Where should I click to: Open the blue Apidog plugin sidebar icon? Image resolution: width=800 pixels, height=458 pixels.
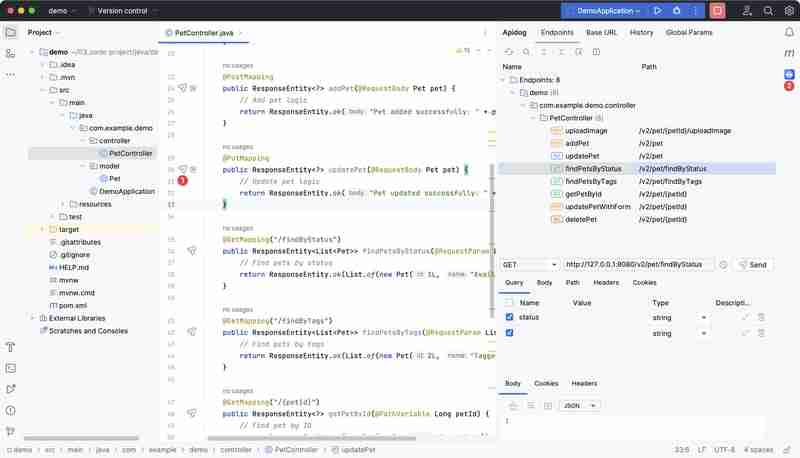coord(789,74)
